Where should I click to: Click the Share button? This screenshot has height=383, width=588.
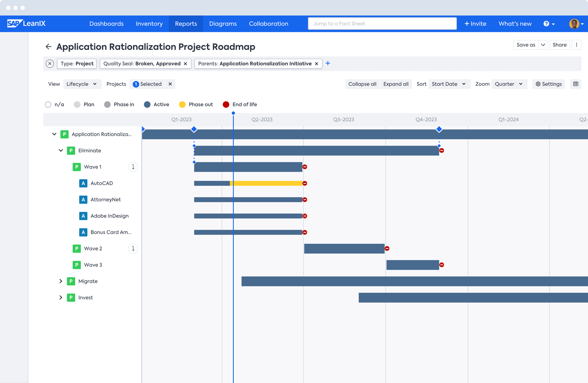pos(559,45)
